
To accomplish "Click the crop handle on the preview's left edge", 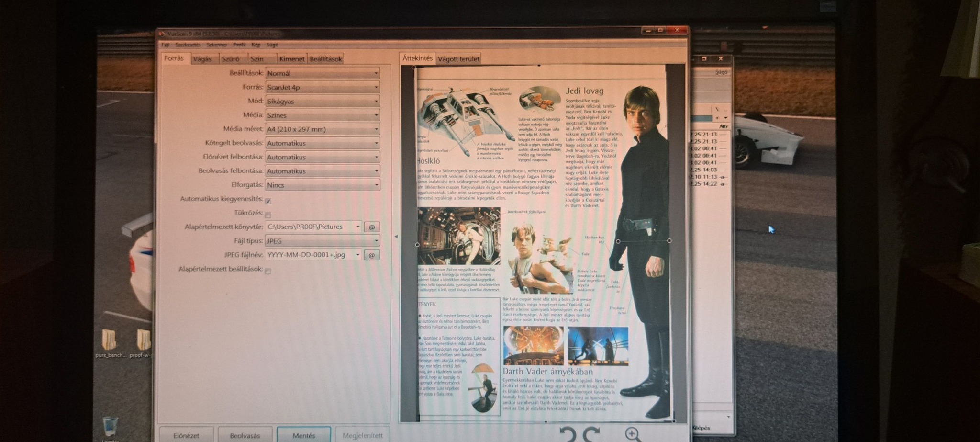I will tap(417, 245).
